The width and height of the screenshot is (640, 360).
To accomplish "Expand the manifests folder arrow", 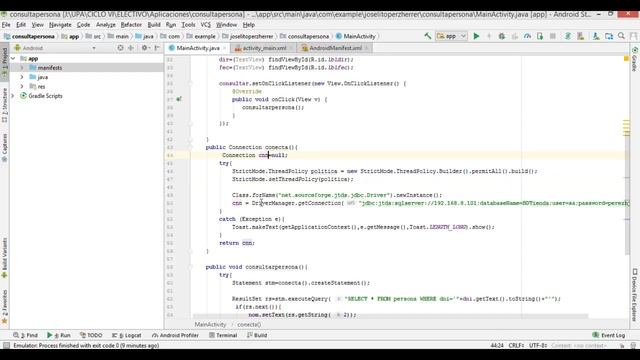I will tap(22, 68).
